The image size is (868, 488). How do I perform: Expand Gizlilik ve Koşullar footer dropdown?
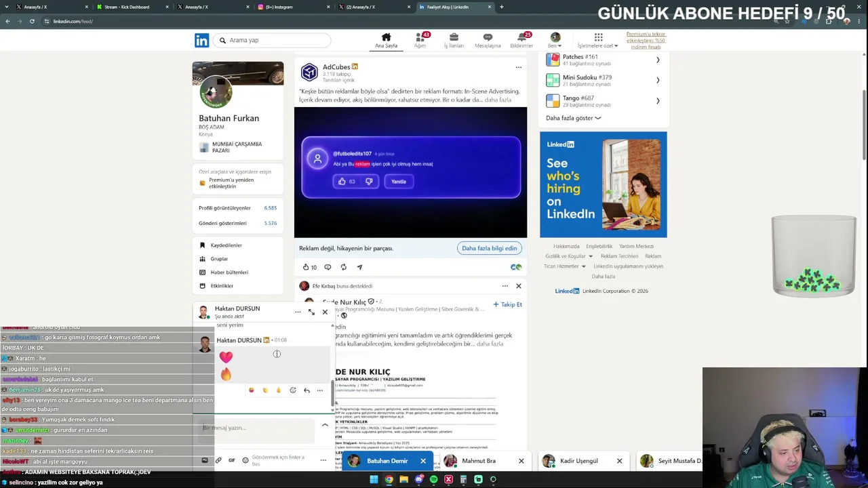click(569, 256)
